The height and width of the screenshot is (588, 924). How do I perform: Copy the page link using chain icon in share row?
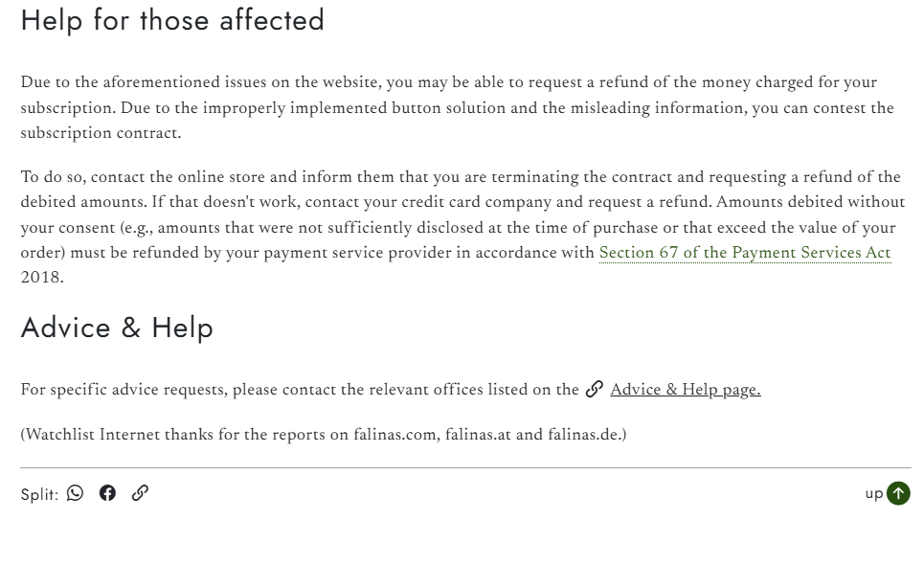pyautogui.click(x=140, y=493)
